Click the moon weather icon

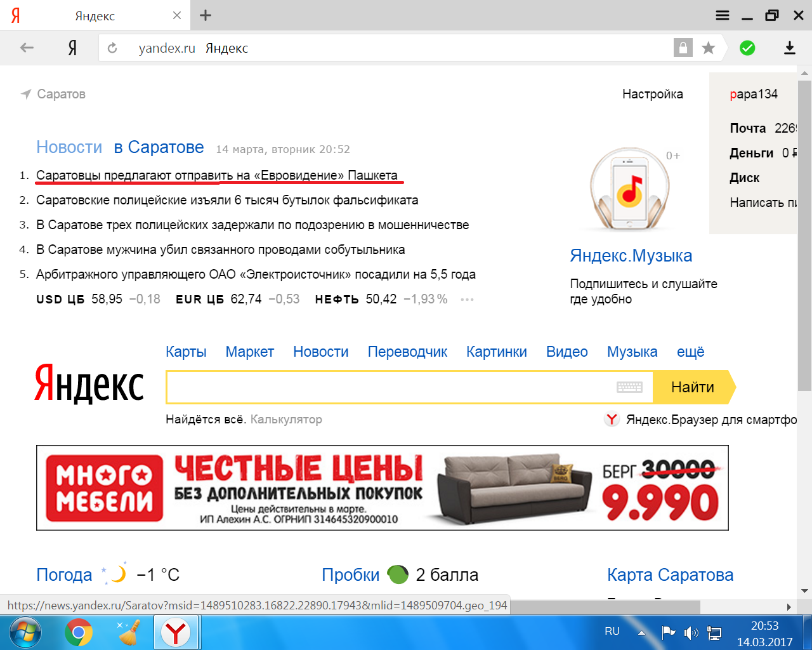[115, 573]
